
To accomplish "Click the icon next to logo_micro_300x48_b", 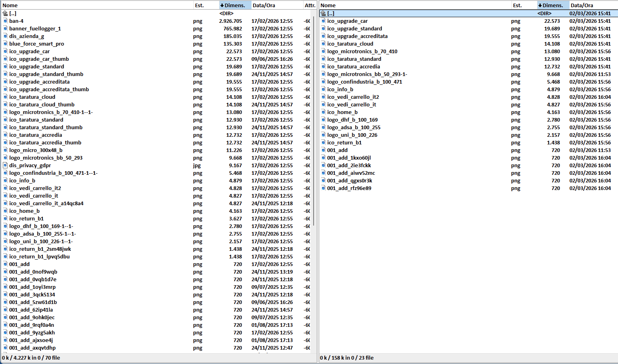I will [x=5, y=150].
